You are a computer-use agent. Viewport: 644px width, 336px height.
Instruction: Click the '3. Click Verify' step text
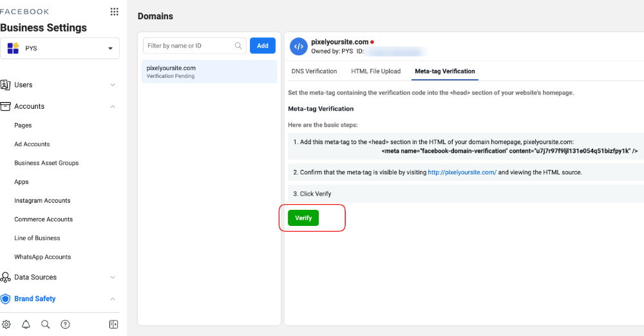pyautogui.click(x=312, y=194)
